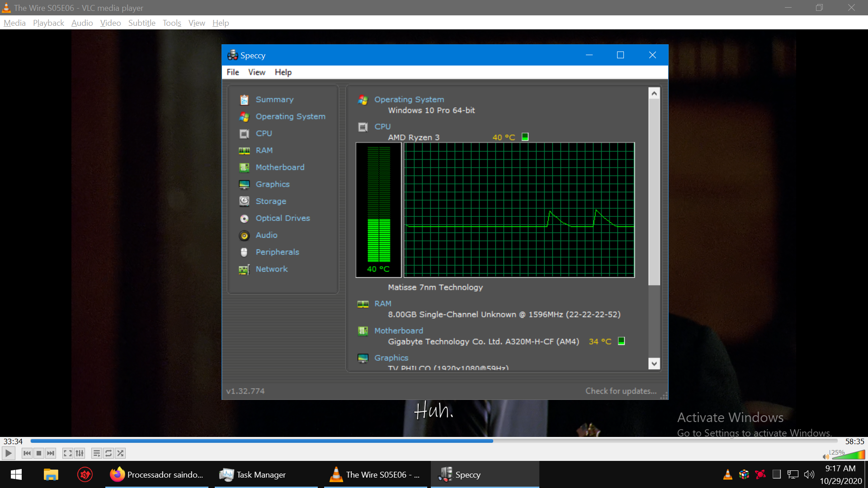Image resolution: width=868 pixels, height=488 pixels.
Task: Select Graphics in Speccy sidebar
Action: [273, 184]
